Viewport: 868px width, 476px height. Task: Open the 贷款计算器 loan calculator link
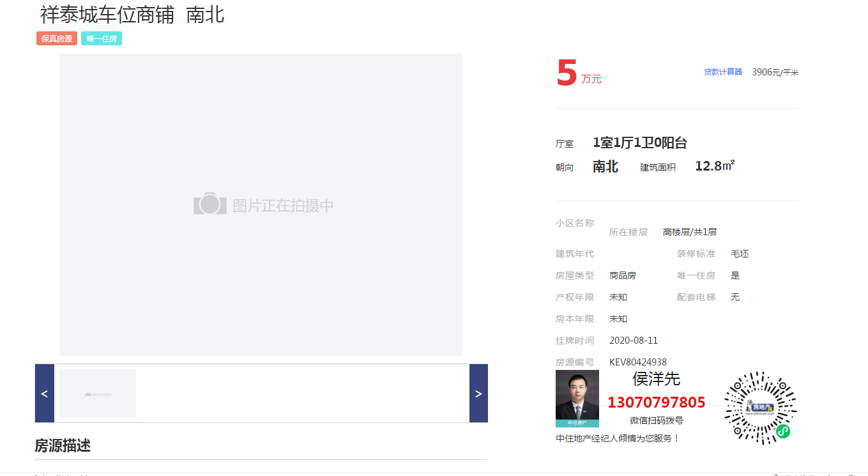(x=723, y=72)
